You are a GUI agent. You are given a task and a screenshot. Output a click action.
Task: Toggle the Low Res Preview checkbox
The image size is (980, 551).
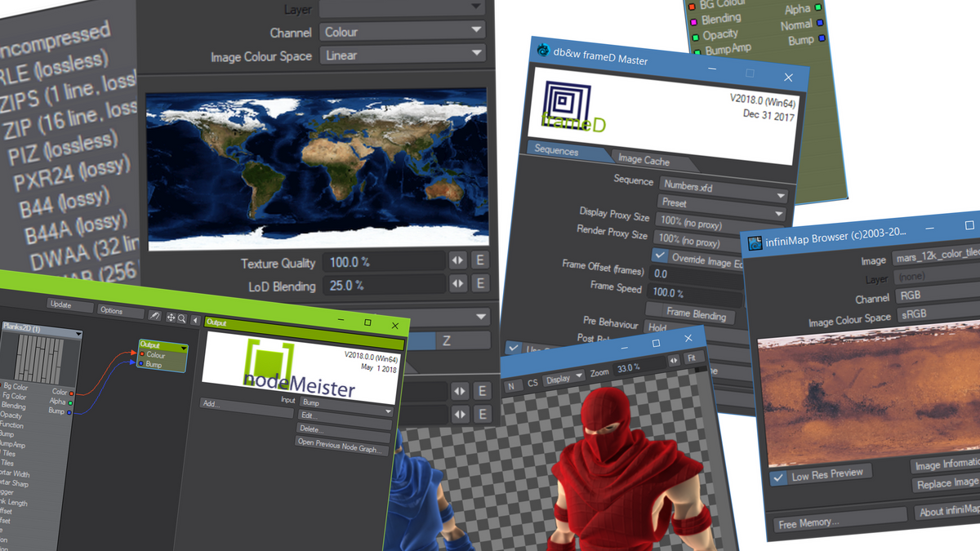779,477
